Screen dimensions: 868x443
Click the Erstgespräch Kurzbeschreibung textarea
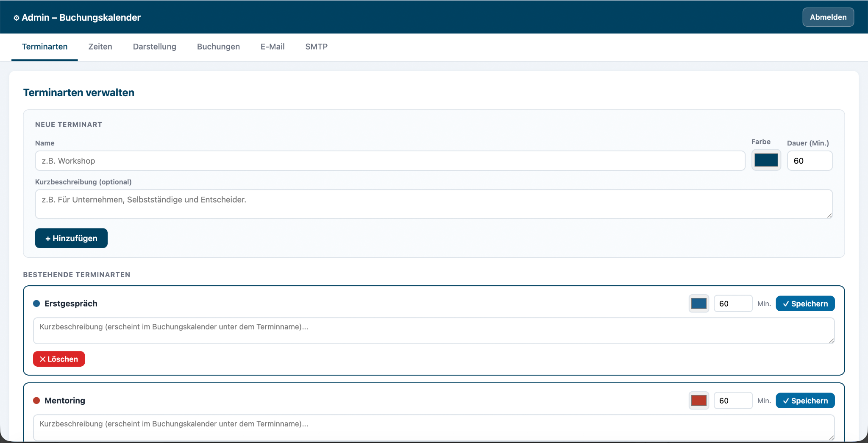[434, 331]
